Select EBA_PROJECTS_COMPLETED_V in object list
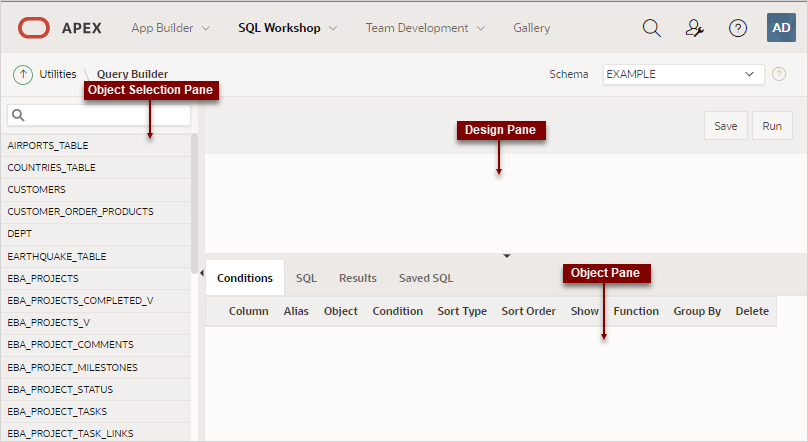The width and height of the screenshot is (808, 442). click(x=96, y=301)
